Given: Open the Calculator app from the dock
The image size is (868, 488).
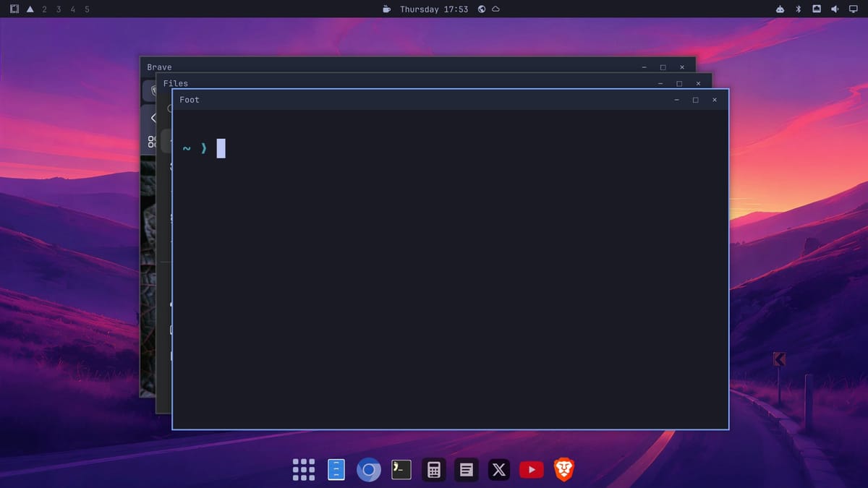Looking at the screenshot, I should click(x=434, y=470).
